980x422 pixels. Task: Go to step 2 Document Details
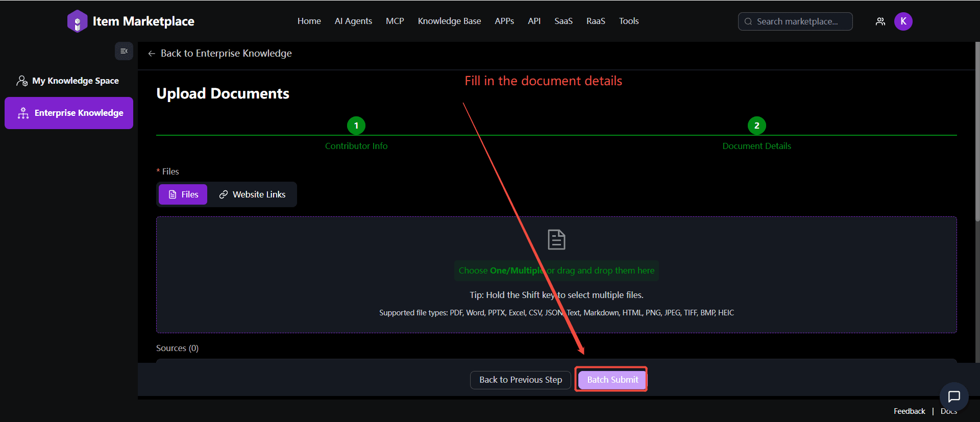(756, 126)
